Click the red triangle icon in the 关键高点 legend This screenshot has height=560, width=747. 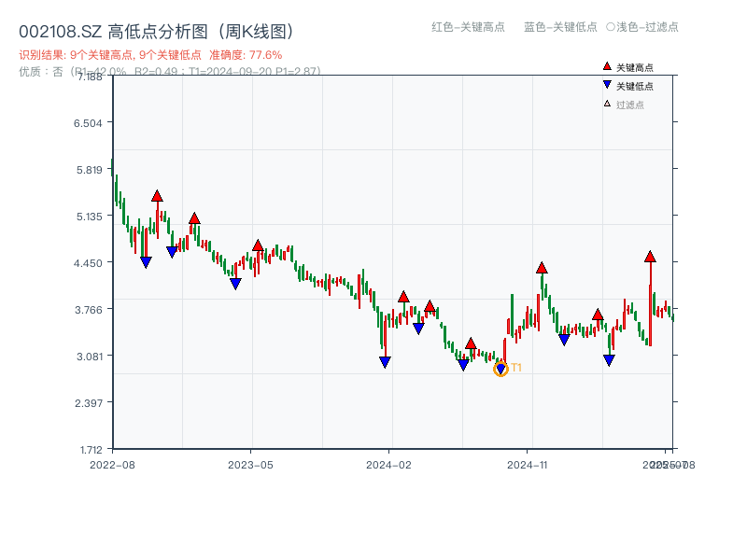point(607,66)
